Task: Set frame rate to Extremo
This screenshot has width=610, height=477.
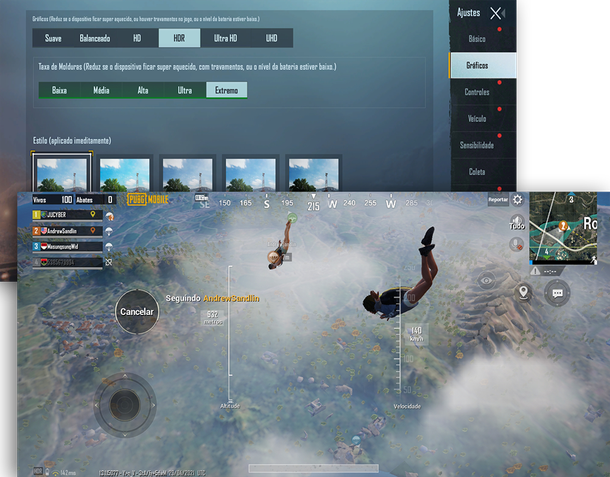Action: click(226, 90)
